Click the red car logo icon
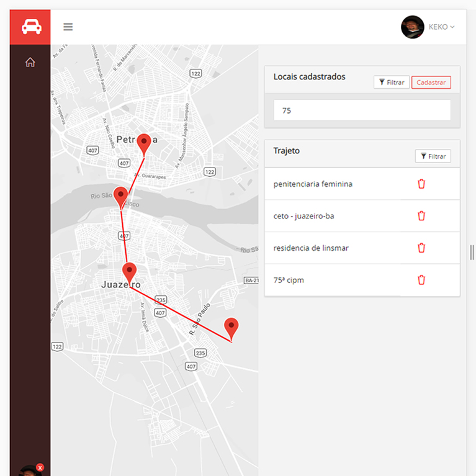This screenshot has width=476, height=476. click(x=31, y=27)
